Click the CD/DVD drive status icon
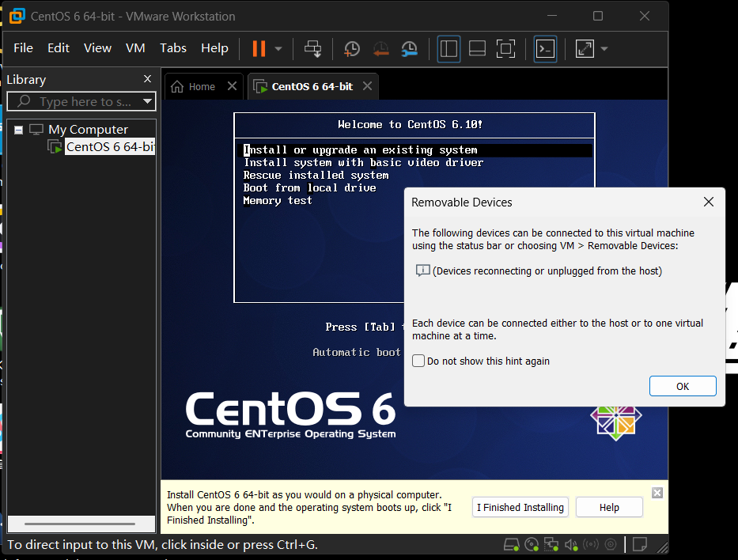 click(x=532, y=545)
